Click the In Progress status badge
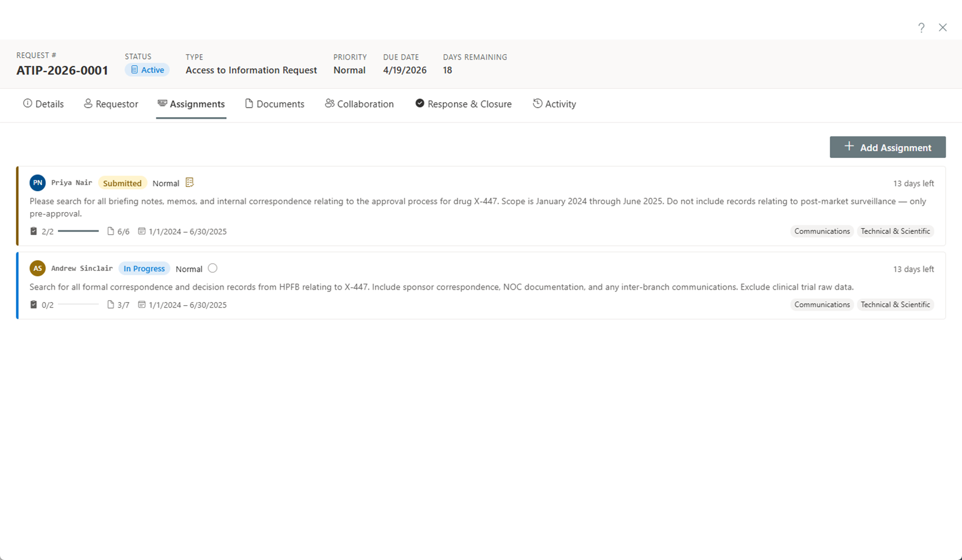The height and width of the screenshot is (560, 962). [x=144, y=269]
